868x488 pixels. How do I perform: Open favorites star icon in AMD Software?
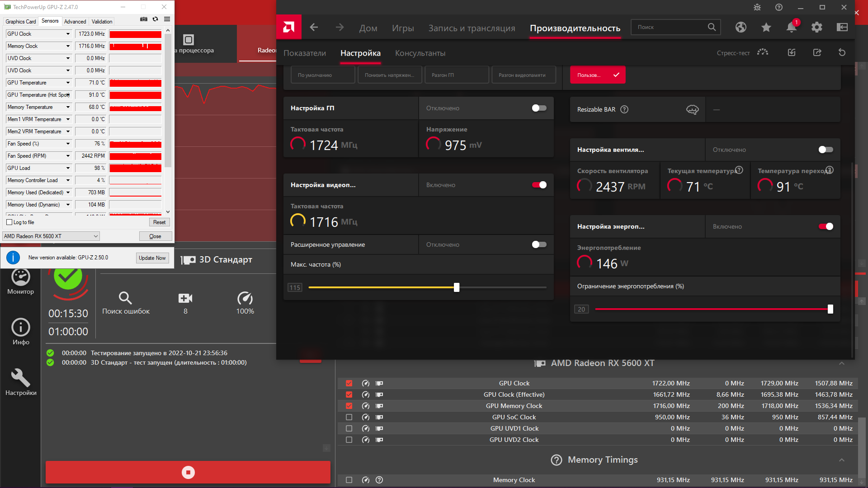[766, 27]
